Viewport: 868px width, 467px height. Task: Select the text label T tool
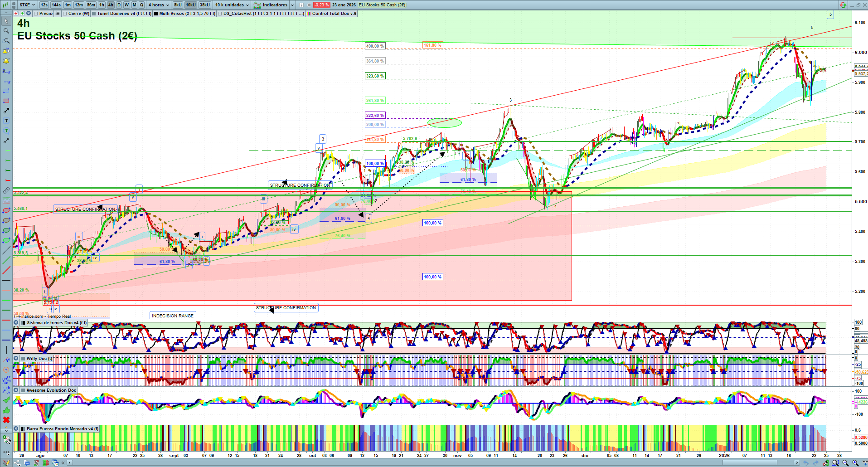pos(6,121)
